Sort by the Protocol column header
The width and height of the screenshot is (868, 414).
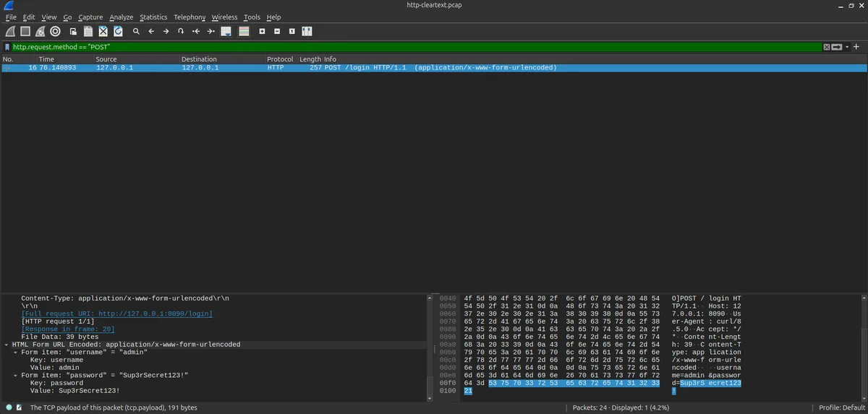[x=281, y=59]
